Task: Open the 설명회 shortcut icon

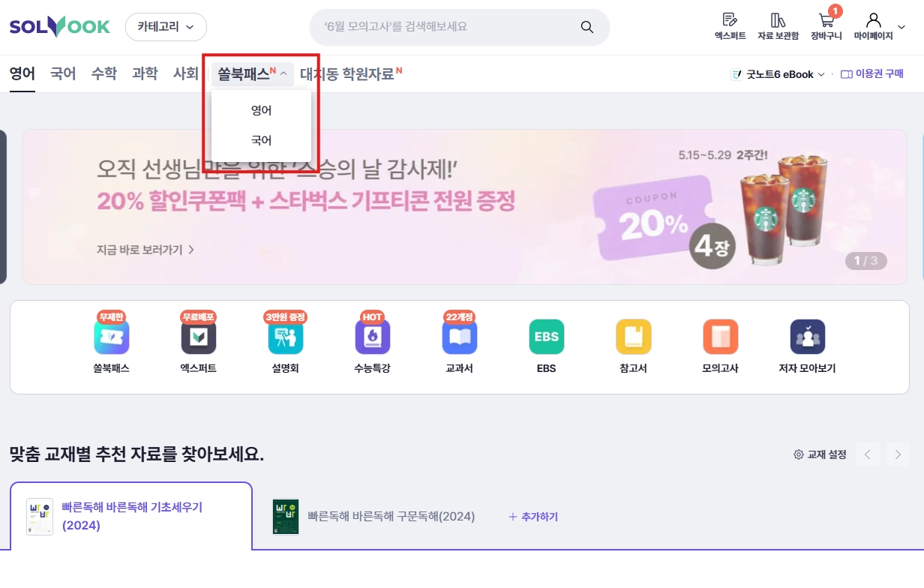Action: point(286,337)
